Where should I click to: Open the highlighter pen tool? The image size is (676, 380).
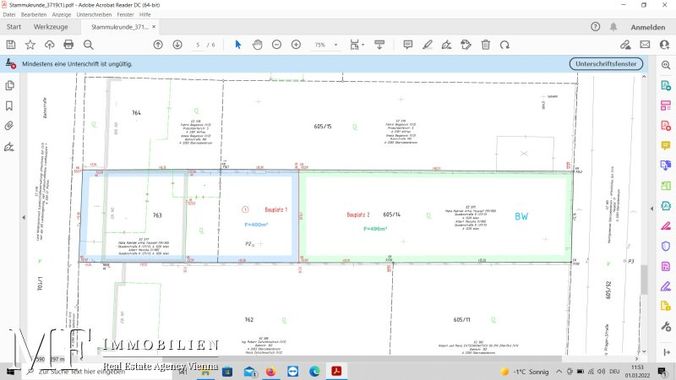427,44
